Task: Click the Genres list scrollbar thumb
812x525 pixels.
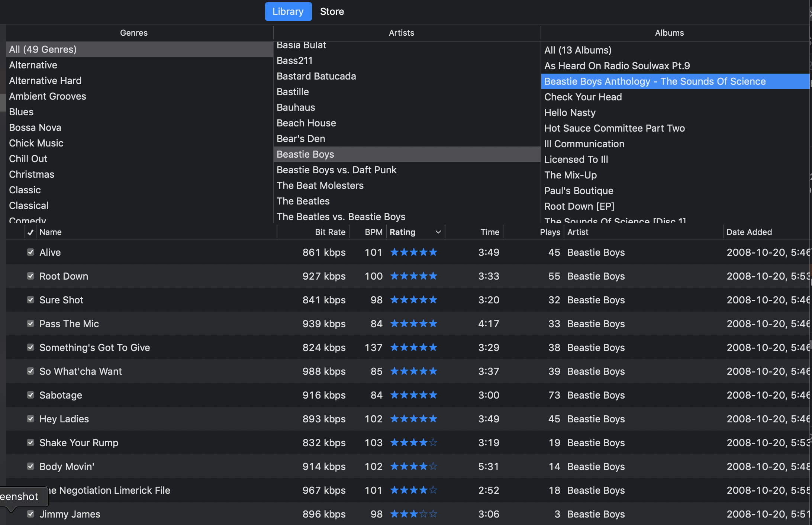Action: pyautogui.click(x=3, y=102)
